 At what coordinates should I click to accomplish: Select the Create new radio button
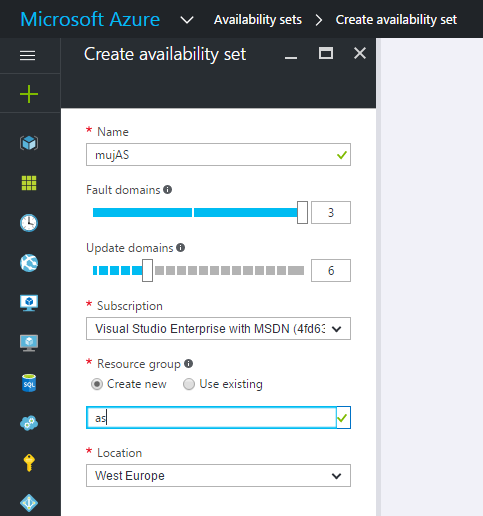[x=97, y=384]
